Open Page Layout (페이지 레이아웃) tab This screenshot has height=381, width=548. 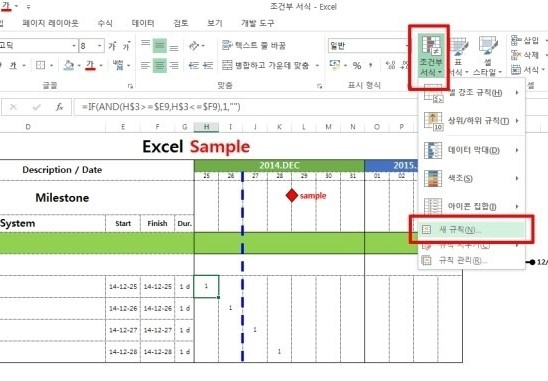tap(50, 23)
